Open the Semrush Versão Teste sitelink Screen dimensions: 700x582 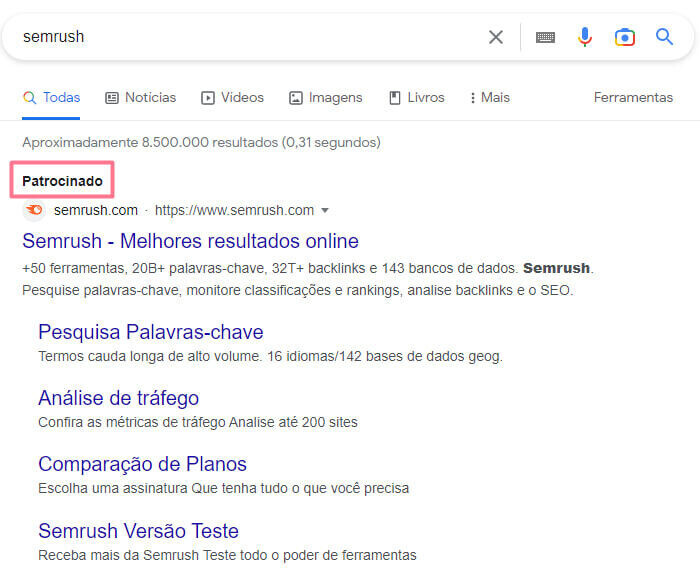pos(138,531)
